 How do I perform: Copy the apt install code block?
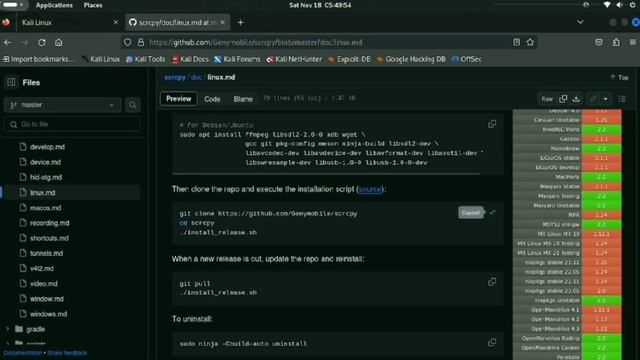[x=492, y=124]
